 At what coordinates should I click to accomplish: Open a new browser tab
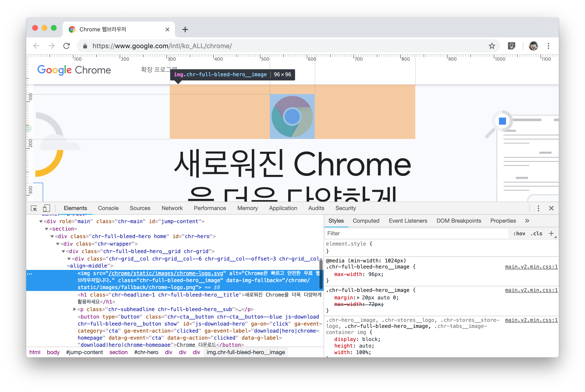click(x=185, y=29)
